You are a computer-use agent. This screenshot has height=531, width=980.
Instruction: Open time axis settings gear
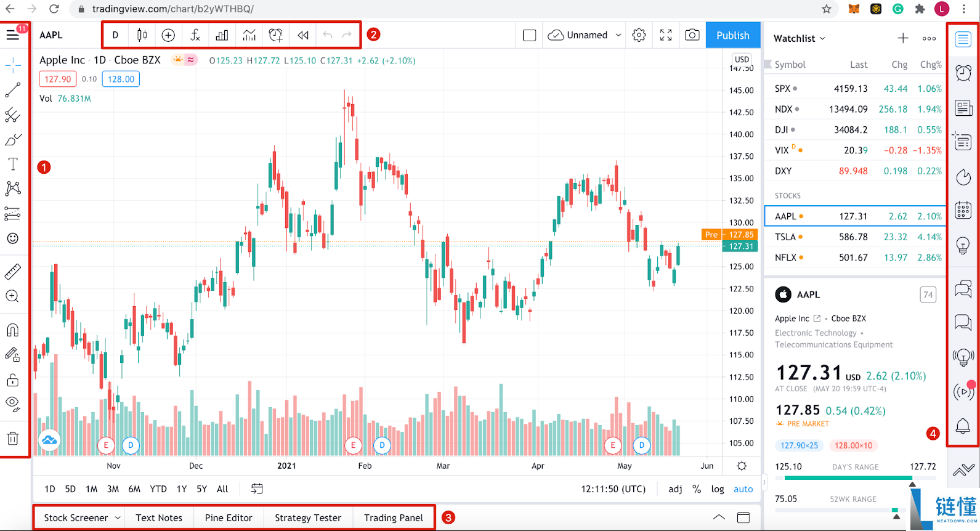tap(742, 466)
